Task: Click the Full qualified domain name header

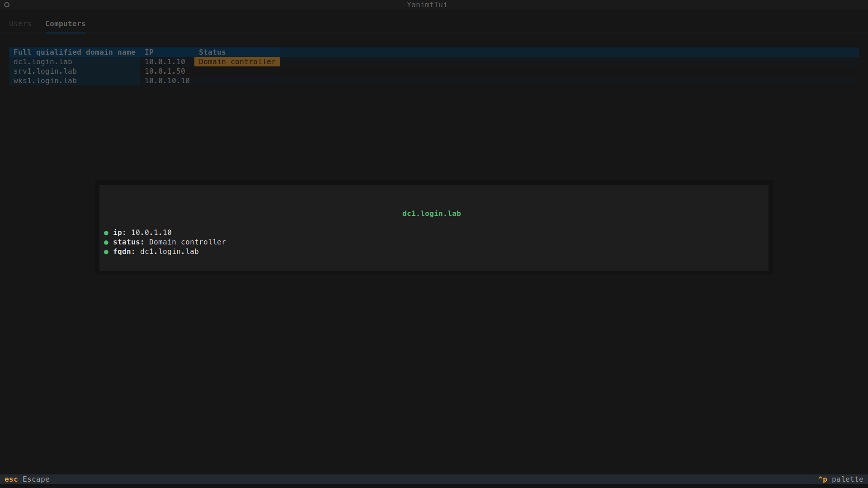Action: pos(74,52)
